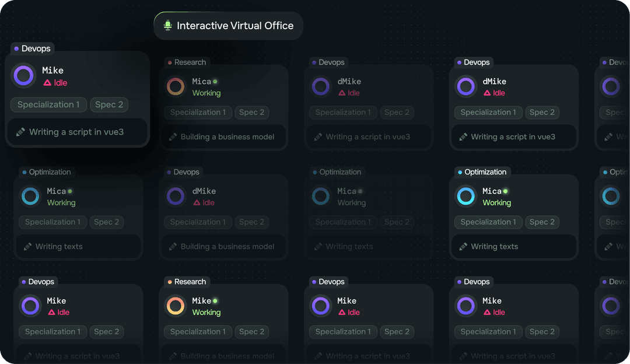Screen dimensions: 630x364
Task: Expand the highlighted Optimization card header
Action: [482, 172]
